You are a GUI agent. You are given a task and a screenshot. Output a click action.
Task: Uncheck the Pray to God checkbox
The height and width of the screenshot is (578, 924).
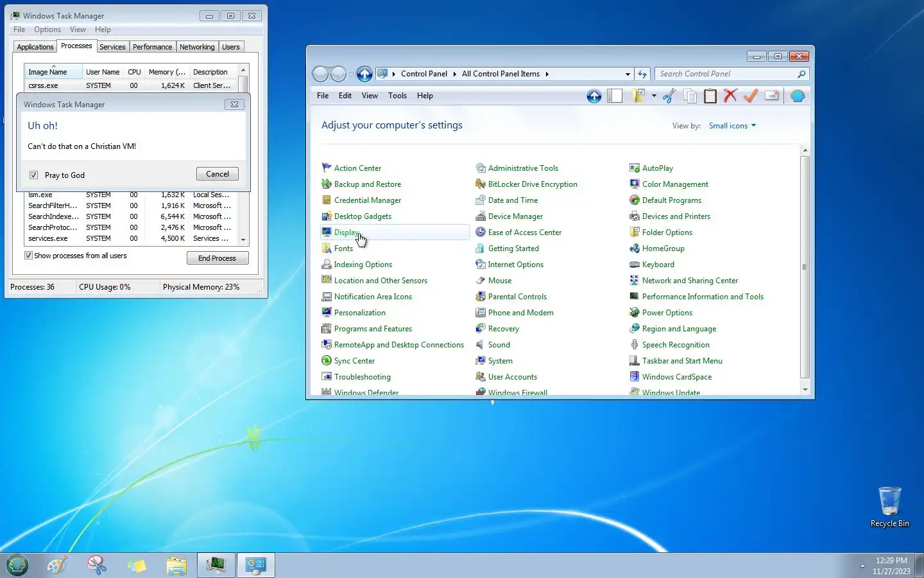click(x=33, y=175)
